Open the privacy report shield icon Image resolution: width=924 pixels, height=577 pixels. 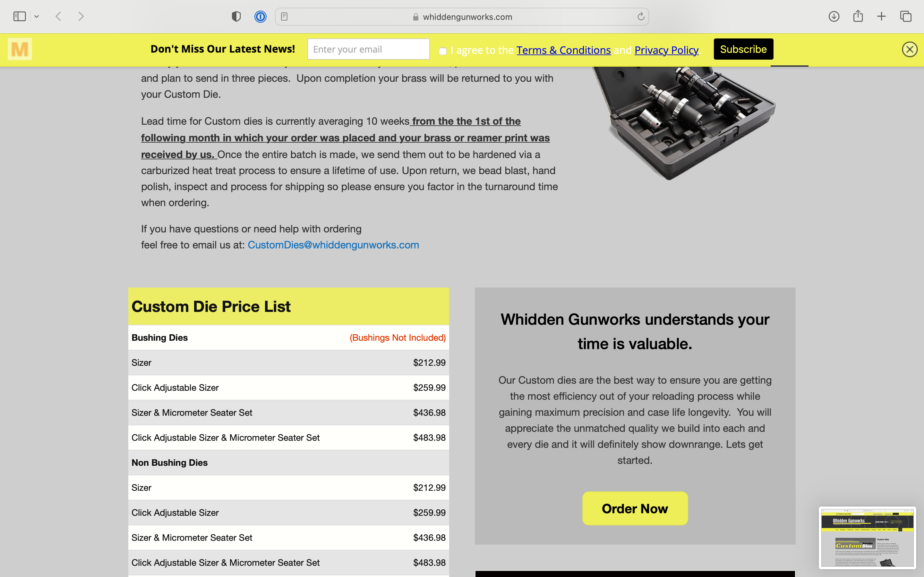[236, 16]
